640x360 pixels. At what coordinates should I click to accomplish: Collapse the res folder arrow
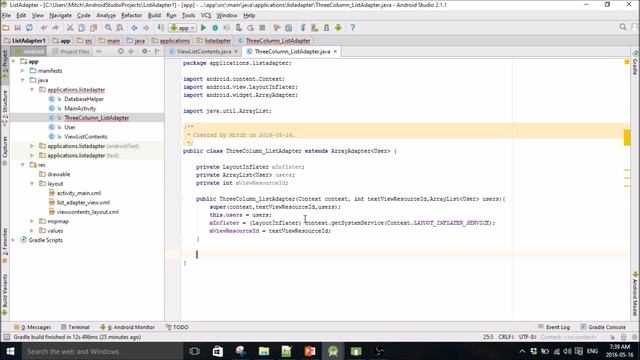pyautogui.click(x=23, y=164)
